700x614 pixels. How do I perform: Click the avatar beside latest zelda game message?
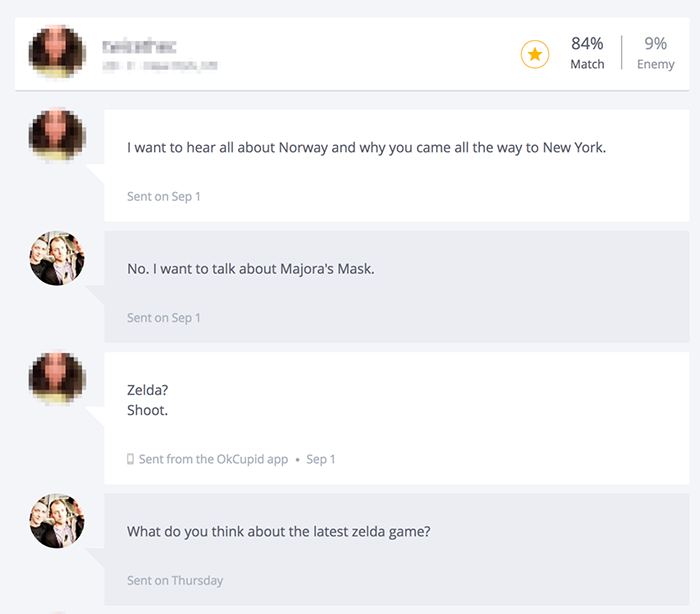[x=56, y=521]
